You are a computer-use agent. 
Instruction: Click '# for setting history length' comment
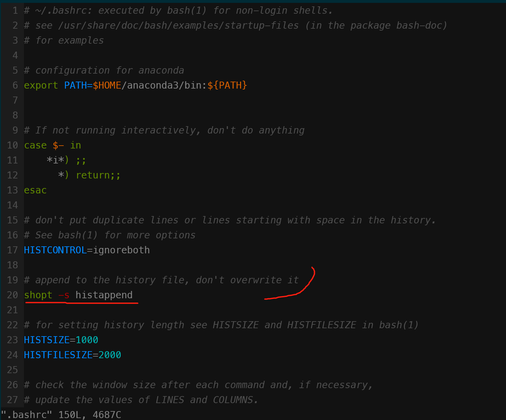click(104, 325)
